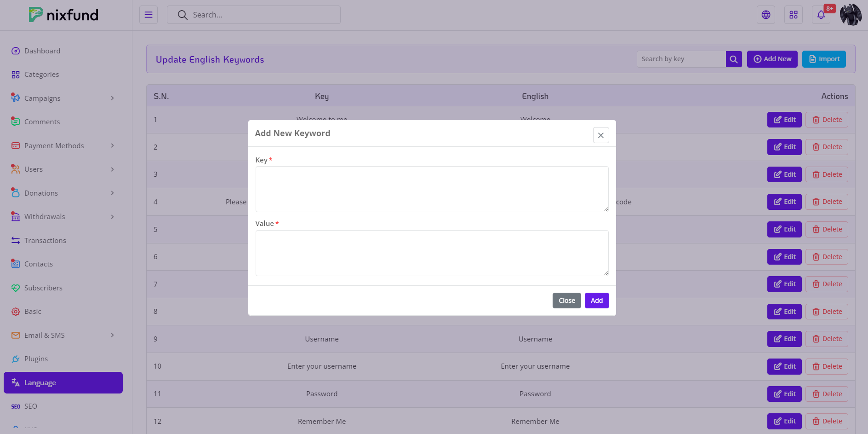
Task: Click the magnifier search-by-key button
Action: [x=733, y=59]
